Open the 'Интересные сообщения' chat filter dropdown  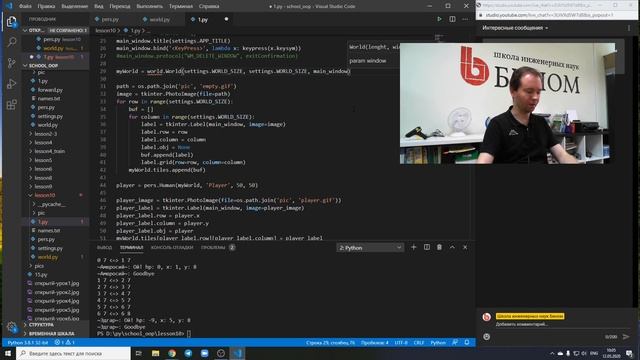coord(515,28)
